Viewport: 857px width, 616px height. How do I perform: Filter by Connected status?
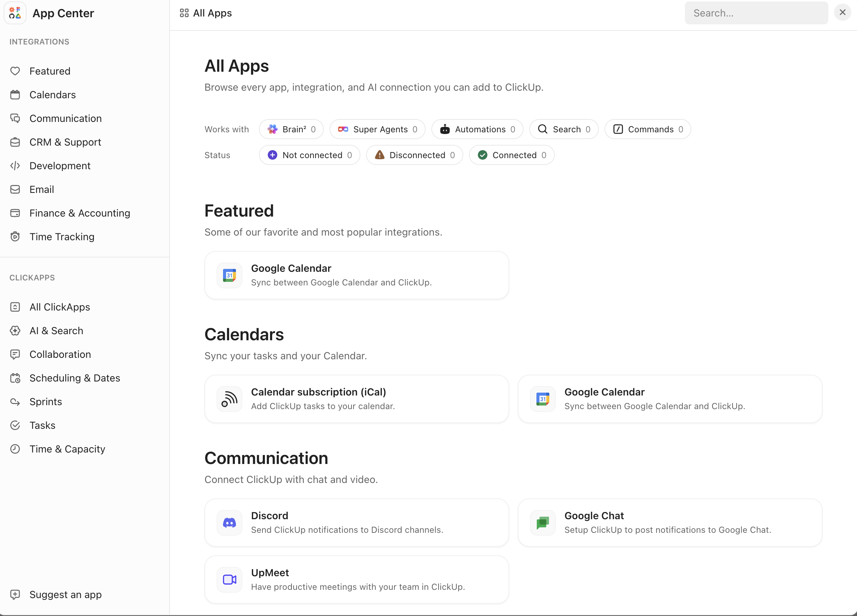(x=512, y=155)
